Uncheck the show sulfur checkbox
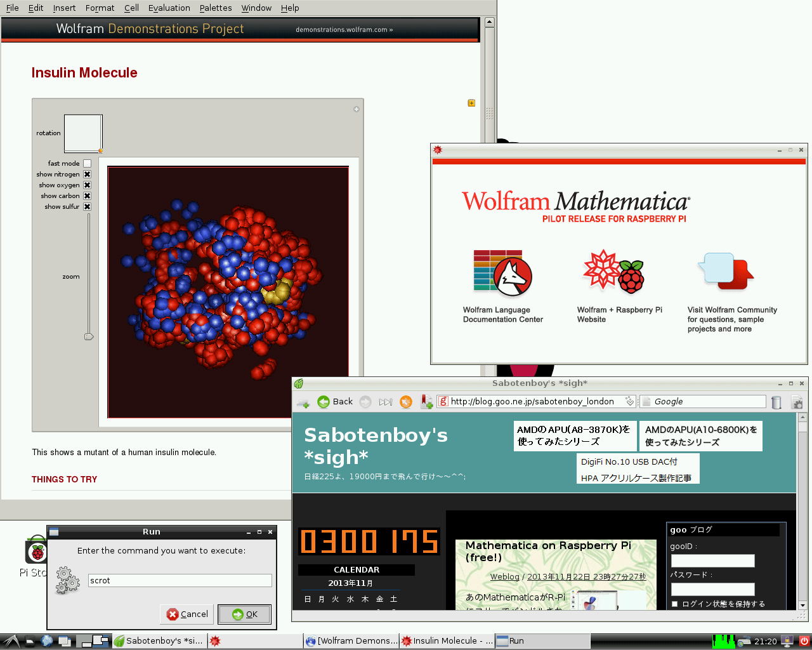This screenshot has width=812, height=650. [87, 206]
